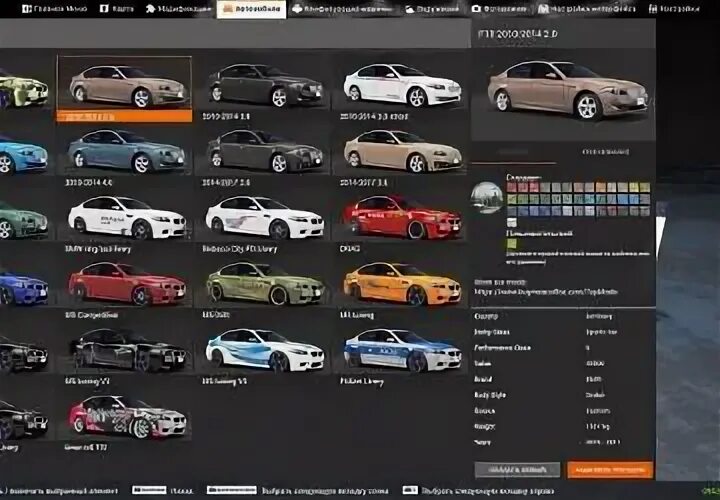Image resolution: width=720 pixels, height=500 pixels.
Task: Click the Body Style row in the details table
Action: pyautogui.click(x=563, y=395)
